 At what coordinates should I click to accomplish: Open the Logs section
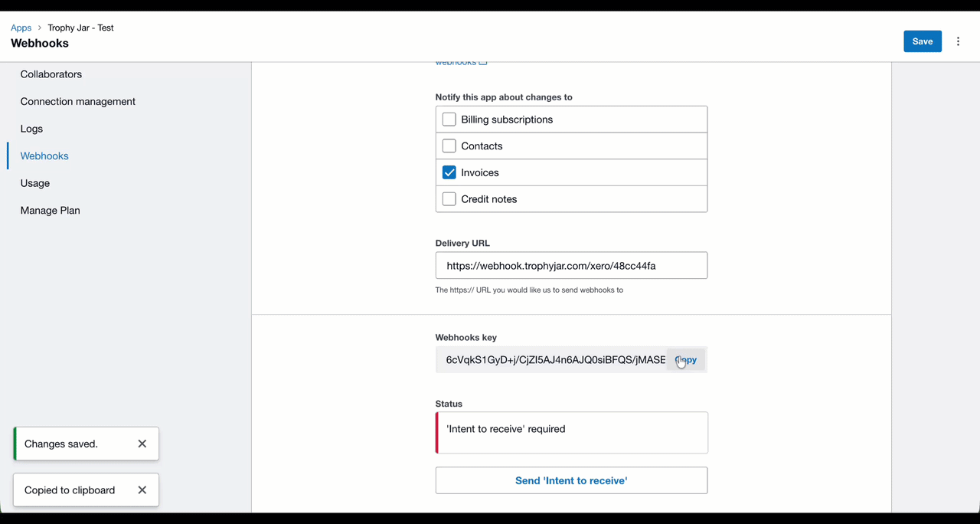(31, 129)
